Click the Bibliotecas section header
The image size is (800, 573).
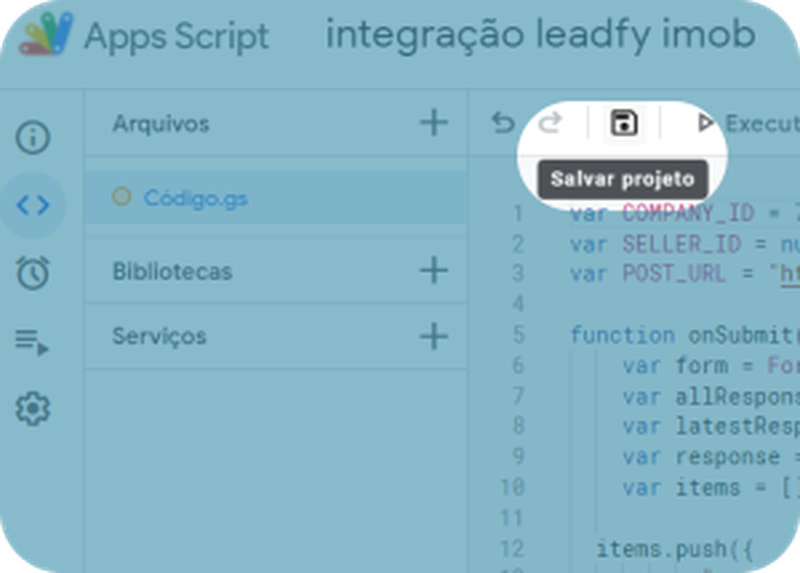click(172, 271)
